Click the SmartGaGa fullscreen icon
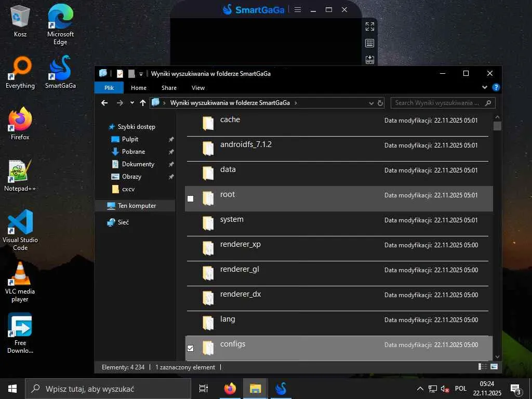 coord(369,26)
